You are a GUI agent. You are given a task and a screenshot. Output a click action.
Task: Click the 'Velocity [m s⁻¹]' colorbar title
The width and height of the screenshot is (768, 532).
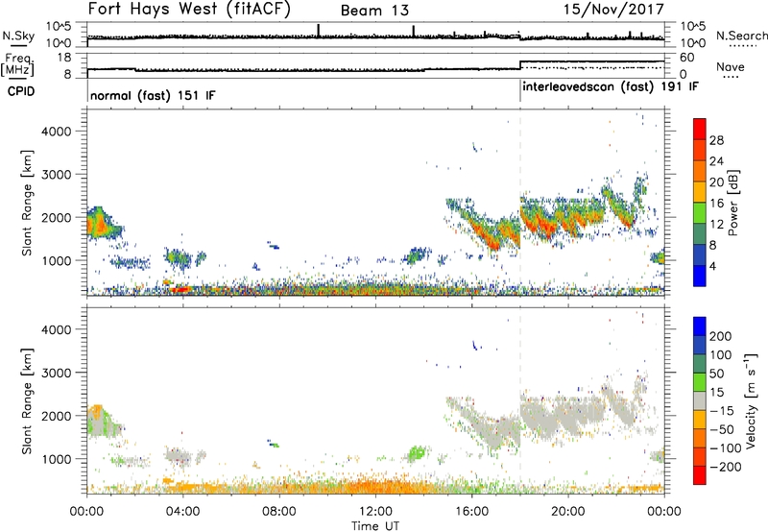tap(751, 401)
